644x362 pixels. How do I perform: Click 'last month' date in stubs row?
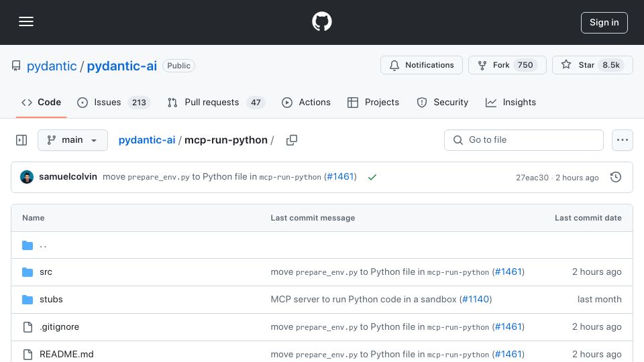point(599,300)
